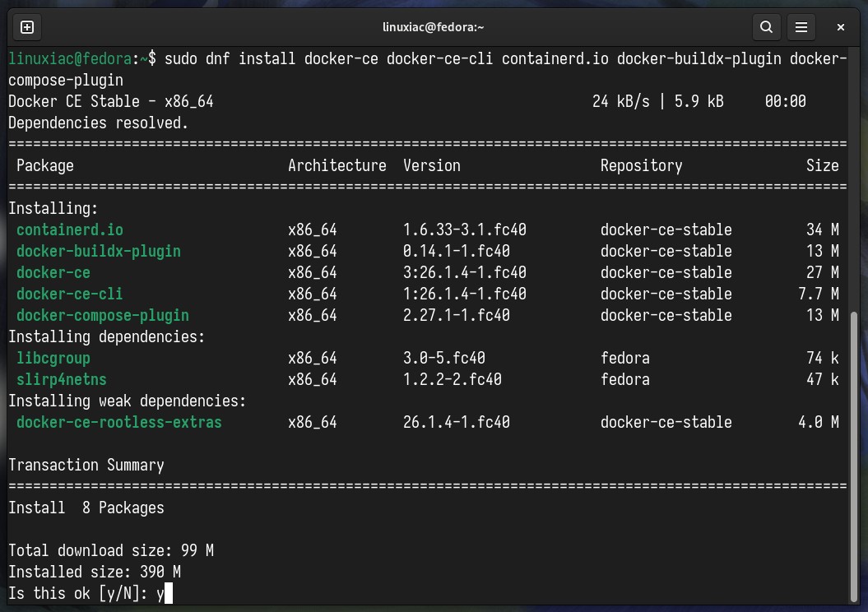
Task: Click the Size column header
Action: [x=823, y=165]
